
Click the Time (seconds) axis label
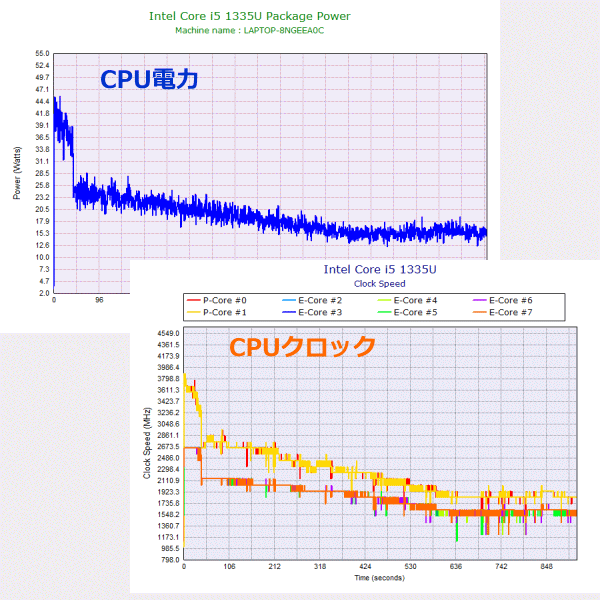[x=380, y=577]
